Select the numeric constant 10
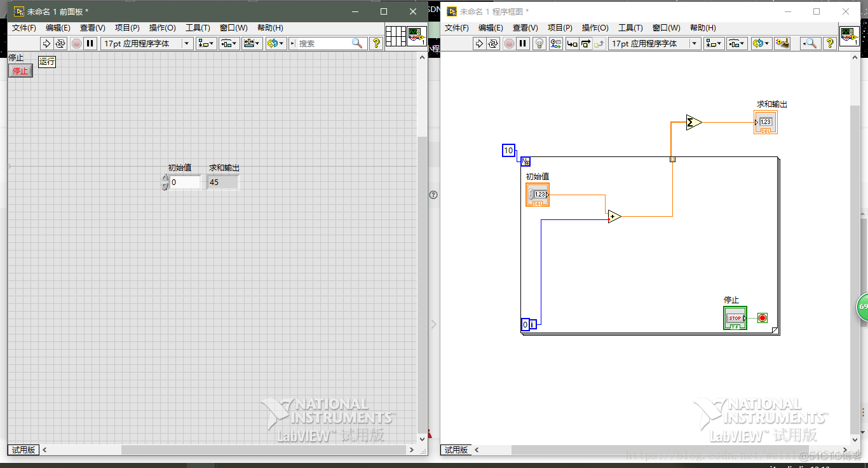 tap(508, 151)
